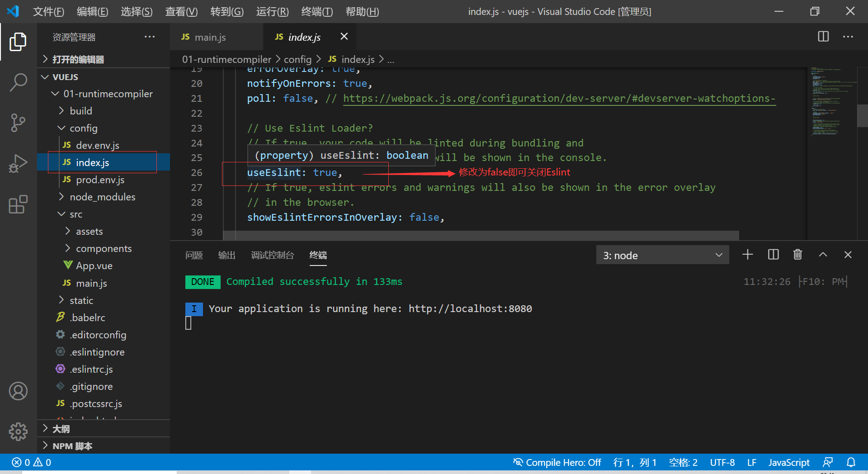
Task: Open the Search view in activity bar
Action: [x=18, y=82]
